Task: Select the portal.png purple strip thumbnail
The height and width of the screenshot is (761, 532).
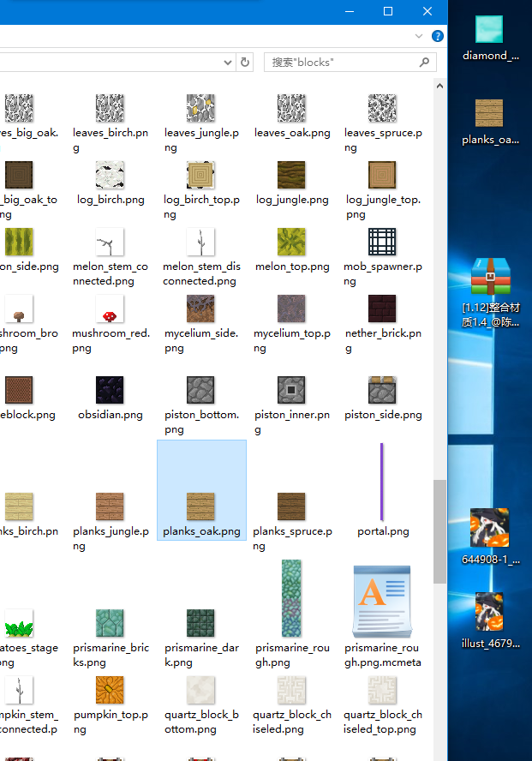Action: pyautogui.click(x=382, y=482)
